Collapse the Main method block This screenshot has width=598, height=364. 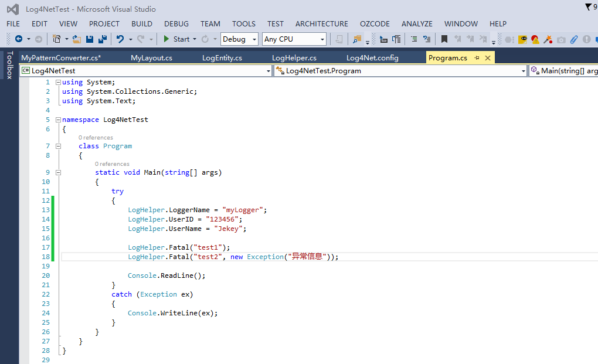click(59, 172)
